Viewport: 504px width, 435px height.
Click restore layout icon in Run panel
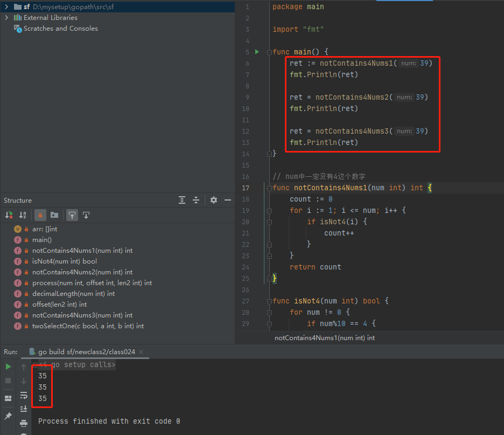[9, 398]
